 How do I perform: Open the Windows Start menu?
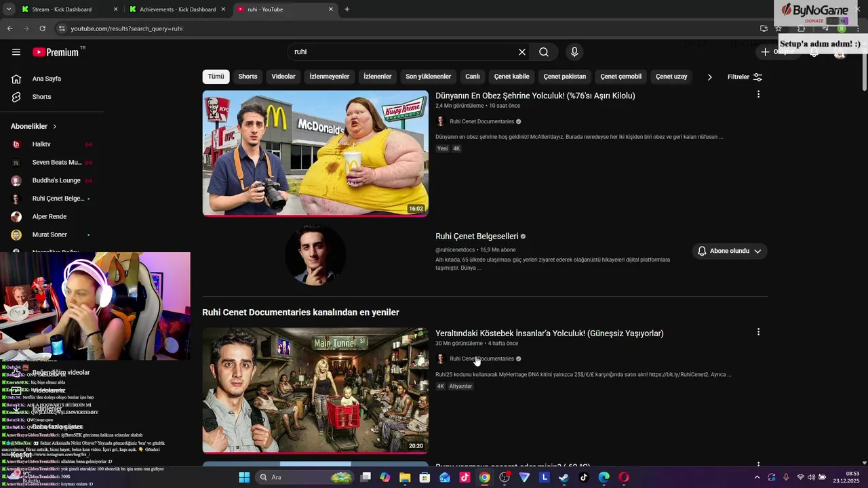click(x=244, y=477)
